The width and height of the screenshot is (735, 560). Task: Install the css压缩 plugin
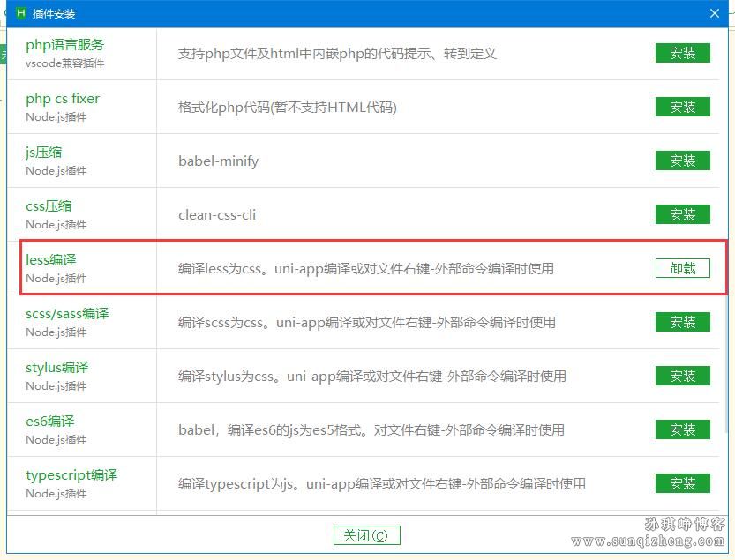682,214
